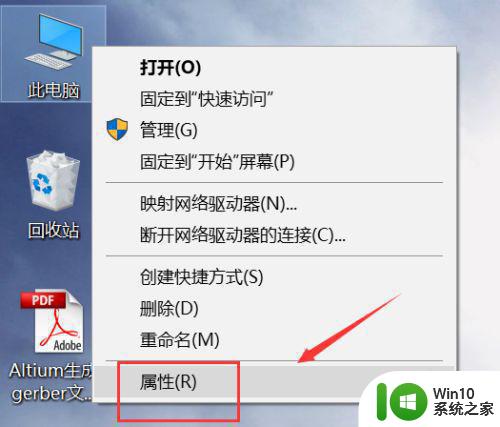500x427 pixels.
Task: Click the shield icon beside 管理(G)
Action: [x=117, y=129]
